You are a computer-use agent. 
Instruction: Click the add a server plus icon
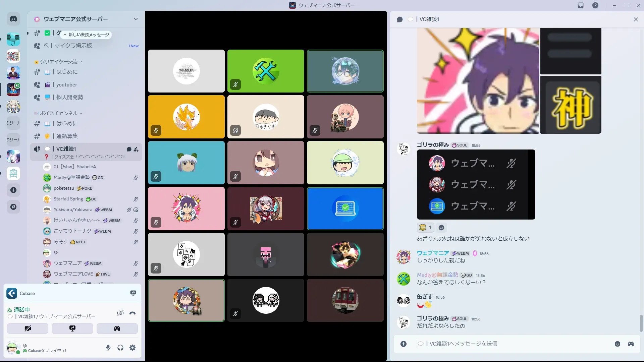tap(13, 190)
